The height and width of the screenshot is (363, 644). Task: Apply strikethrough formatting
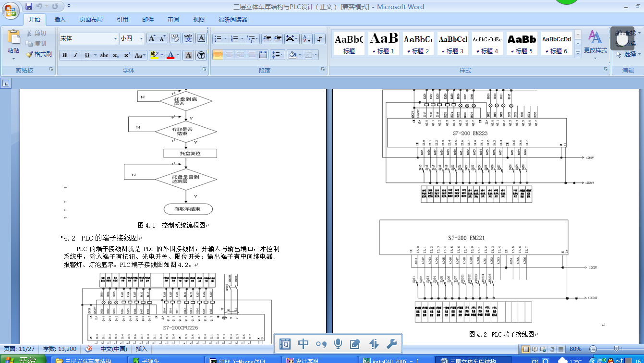[x=104, y=55]
